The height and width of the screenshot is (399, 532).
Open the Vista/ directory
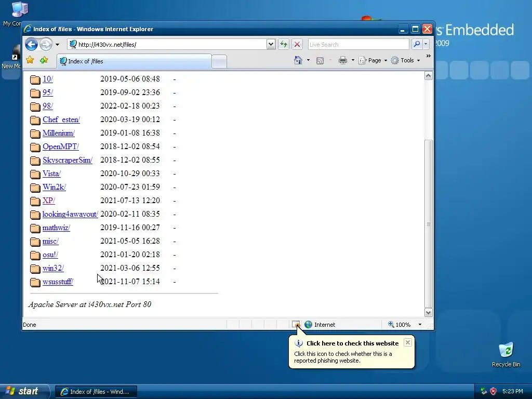click(51, 174)
